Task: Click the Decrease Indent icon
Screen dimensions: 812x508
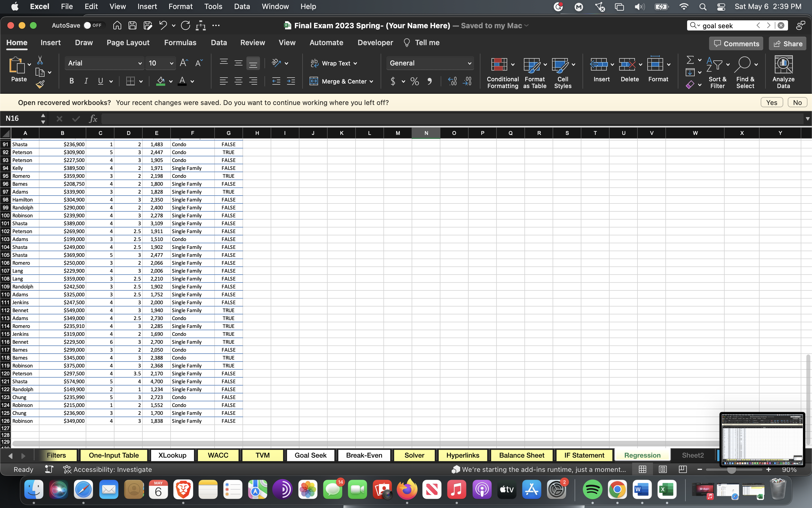Action: pyautogui.click(x=276, y=81)
